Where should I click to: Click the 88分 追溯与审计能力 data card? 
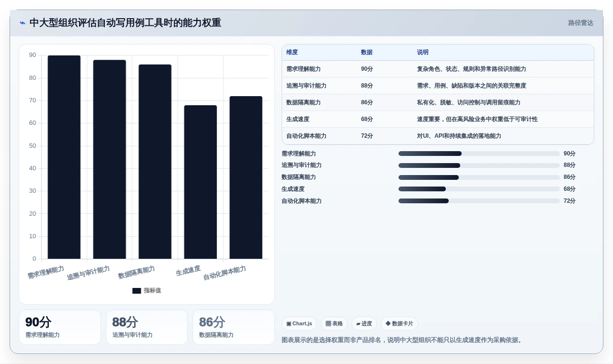tap(147, 327)
